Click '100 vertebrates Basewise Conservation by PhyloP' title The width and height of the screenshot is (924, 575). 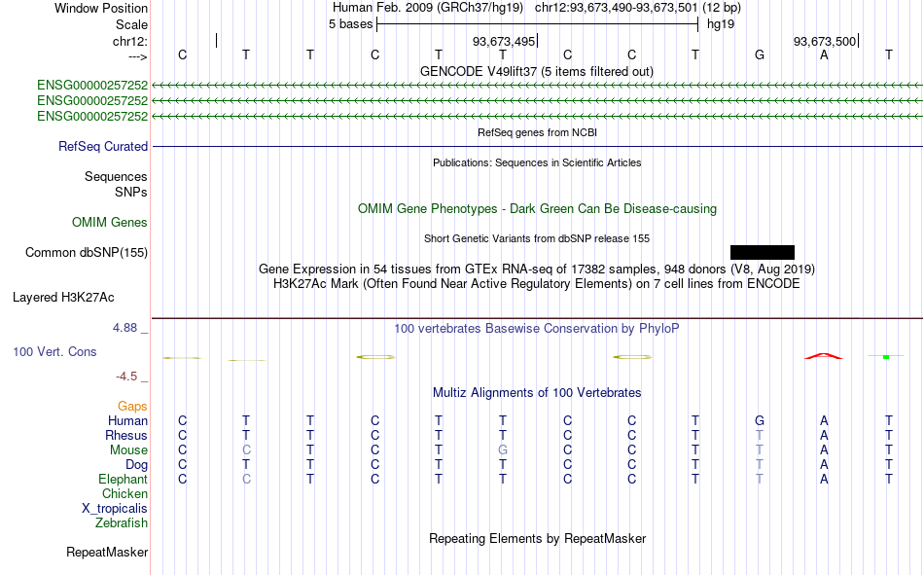click(x=537, y=329)
